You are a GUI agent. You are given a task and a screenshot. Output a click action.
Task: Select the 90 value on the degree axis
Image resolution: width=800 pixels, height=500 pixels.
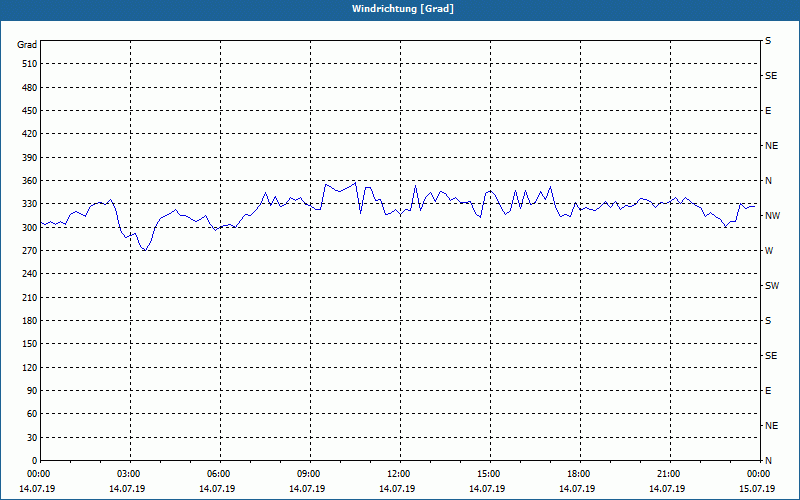pos(32,391)
